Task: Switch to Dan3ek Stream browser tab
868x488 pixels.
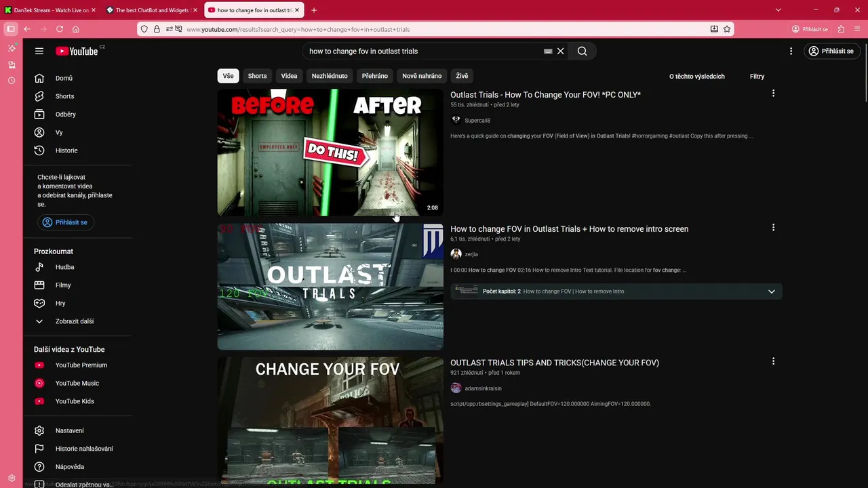Action: [49, 10]
